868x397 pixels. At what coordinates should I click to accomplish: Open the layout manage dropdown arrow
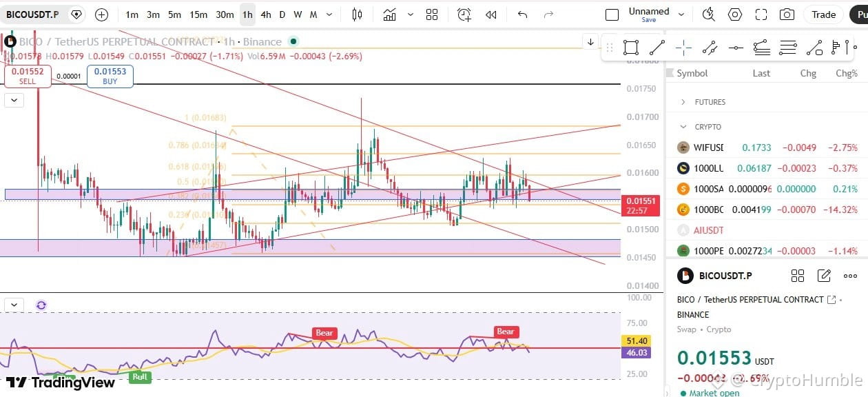coord(682,14)
